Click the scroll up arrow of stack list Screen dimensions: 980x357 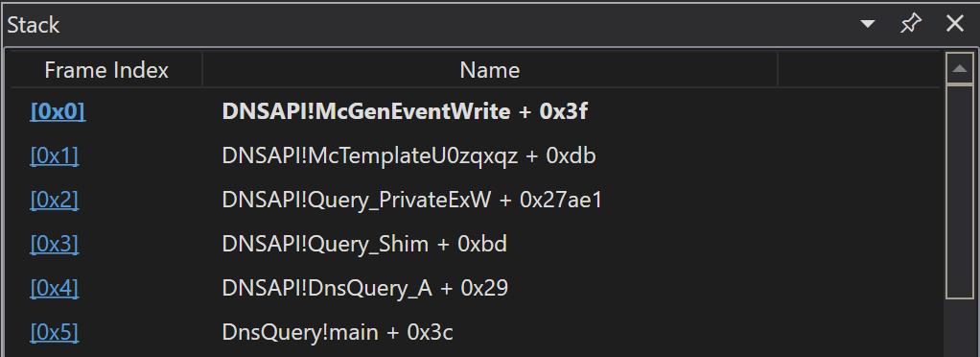pos(959,69)
